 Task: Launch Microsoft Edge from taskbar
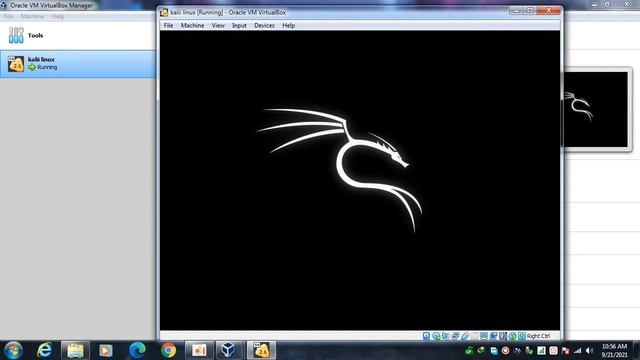[137, 350]
